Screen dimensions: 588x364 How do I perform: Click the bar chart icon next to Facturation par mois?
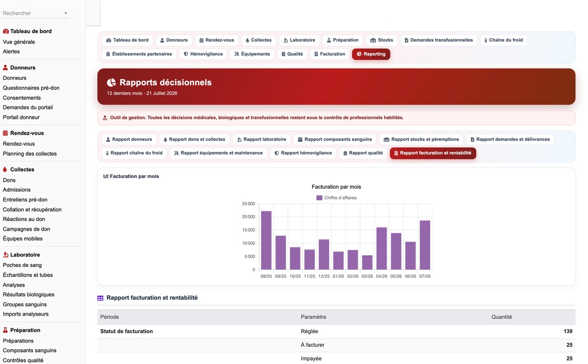click(106, 176)
